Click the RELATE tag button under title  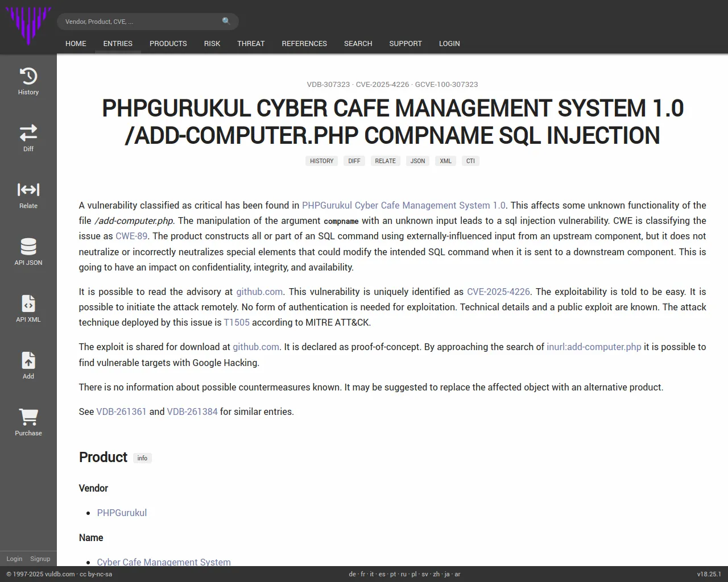385,161
